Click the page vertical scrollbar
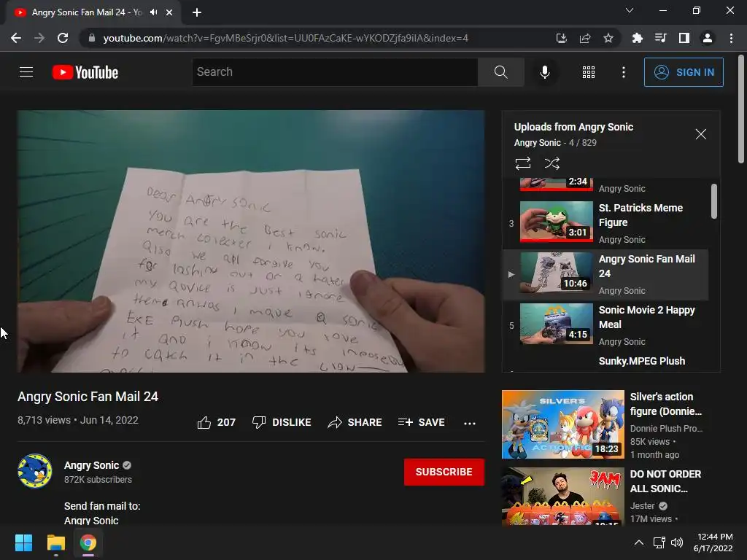 pos(741,109)
